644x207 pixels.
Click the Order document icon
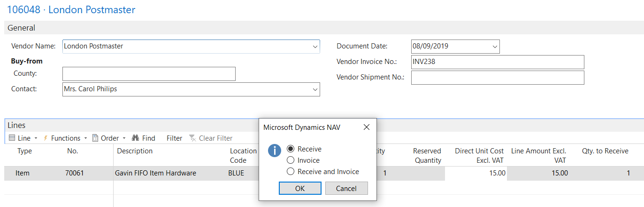pos(95,138)
